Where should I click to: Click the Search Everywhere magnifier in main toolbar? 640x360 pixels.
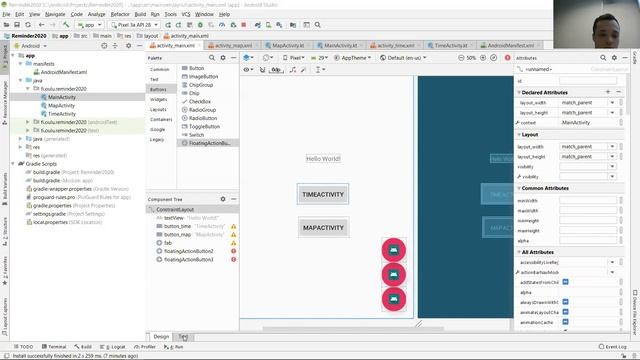[x=318, y=25]
